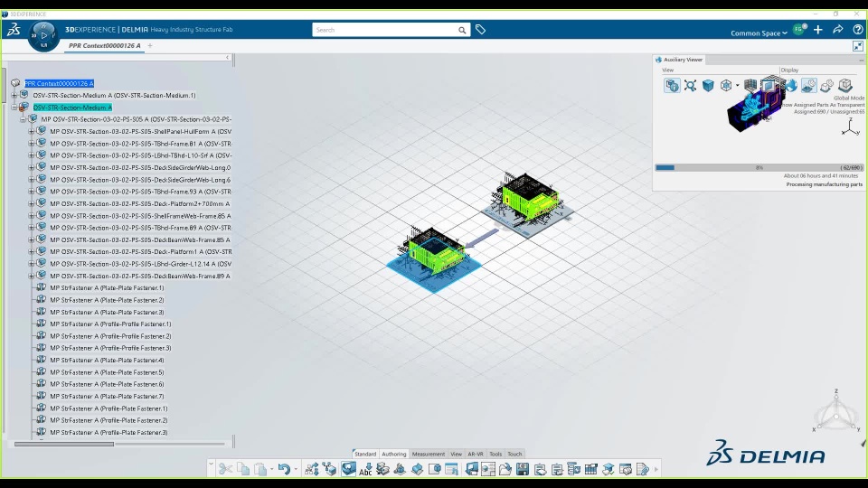The width and height of the screenshot is (868, 488).
Task: Open the view orientation dropdown arrow in Auxiliary Viewer
Action: point(738,86)
